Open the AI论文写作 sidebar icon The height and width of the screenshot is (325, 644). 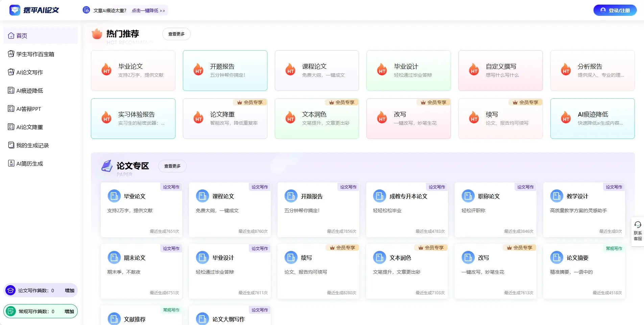10,72
